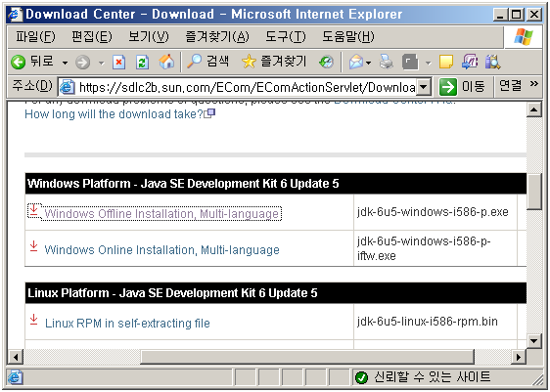This screenshot has height=392, width=550.
Task: Open the Search (검색) toolbar button
Action: [207, 62]
